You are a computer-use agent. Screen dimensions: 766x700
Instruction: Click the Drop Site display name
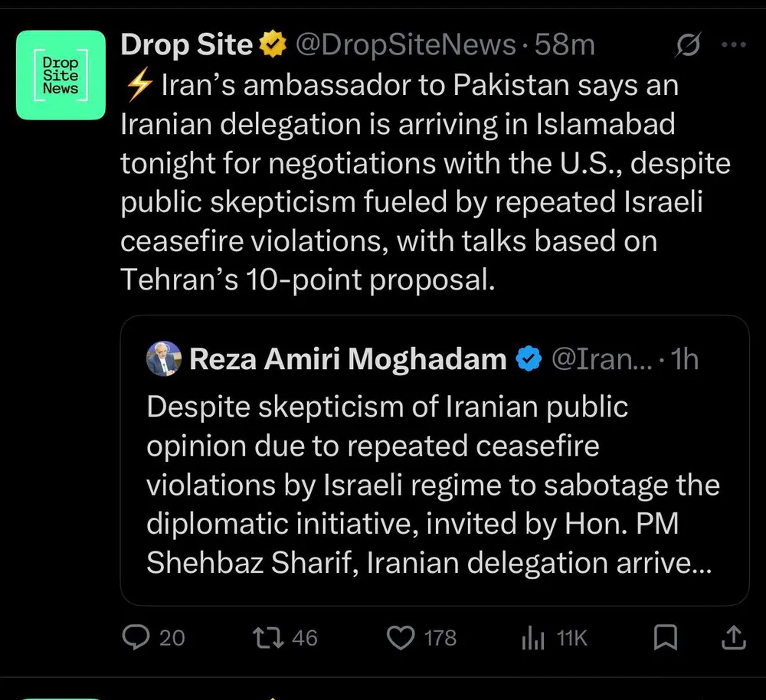(x=186, y=46)
